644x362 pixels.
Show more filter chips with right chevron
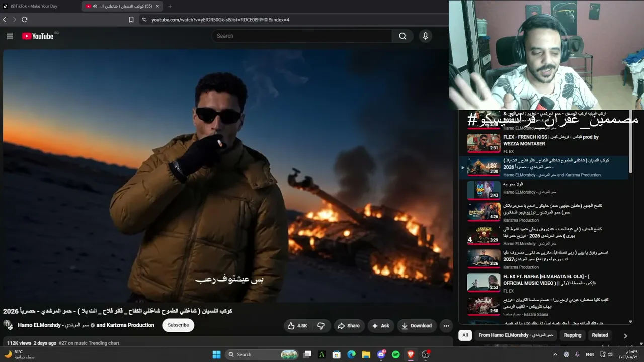625,335
